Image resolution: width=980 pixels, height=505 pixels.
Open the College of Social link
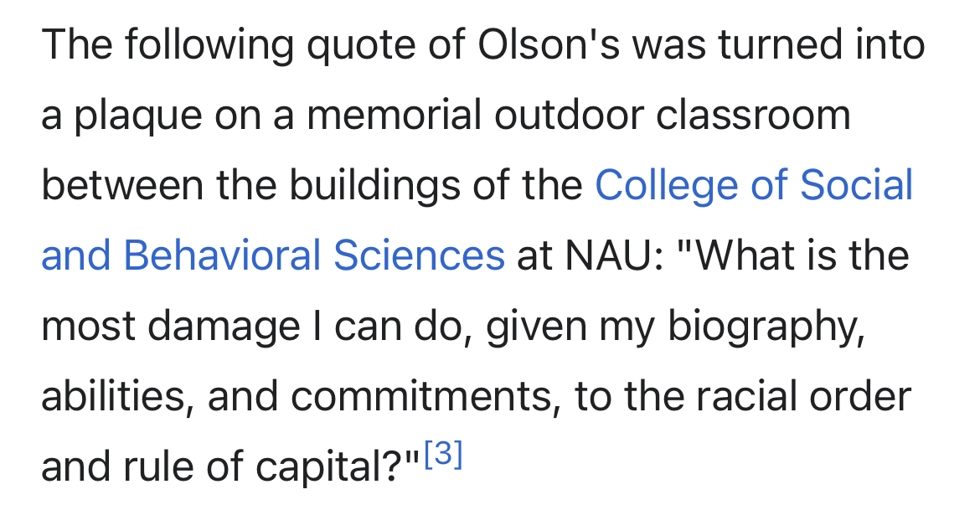[753, 186]
